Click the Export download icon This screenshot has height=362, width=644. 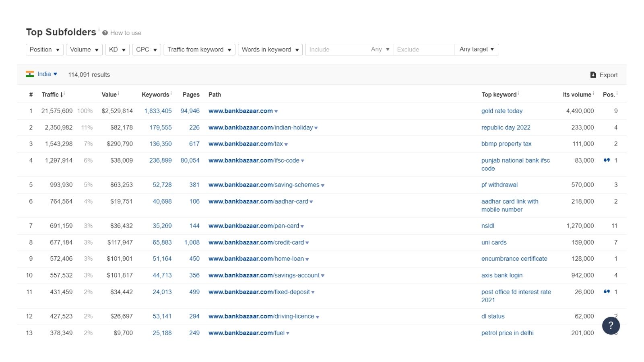coord(593,75)
